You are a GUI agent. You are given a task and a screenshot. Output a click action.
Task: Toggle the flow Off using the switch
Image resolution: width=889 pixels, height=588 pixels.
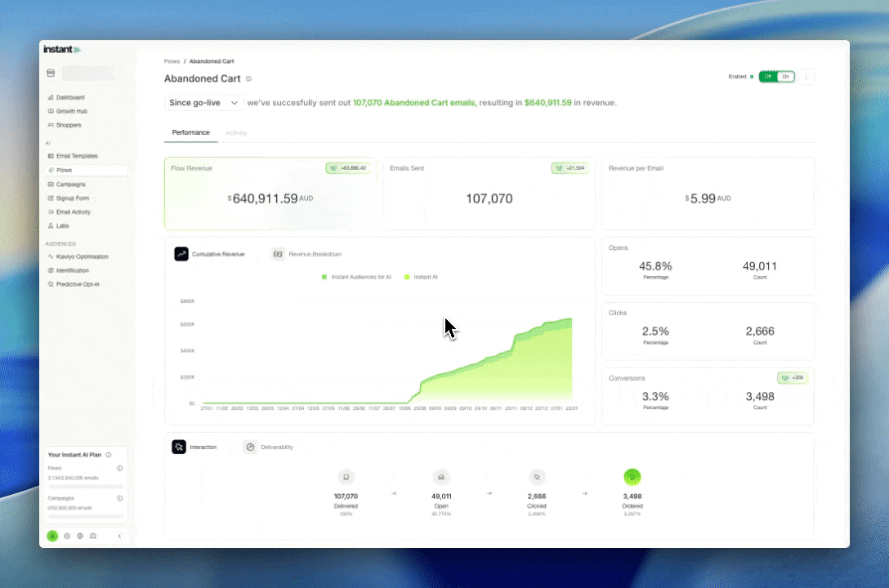767,76
